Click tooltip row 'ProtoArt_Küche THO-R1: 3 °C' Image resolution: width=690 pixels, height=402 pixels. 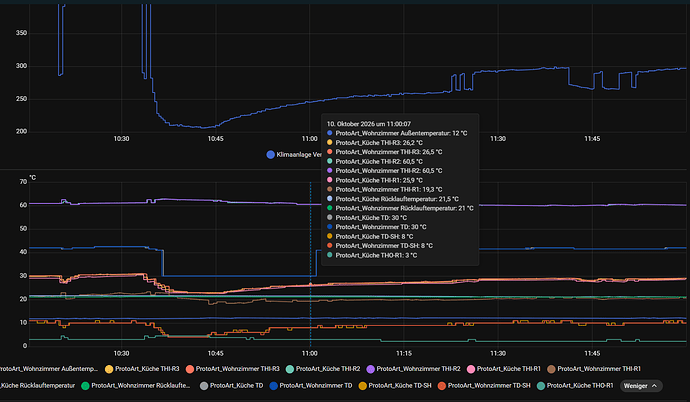[372, 255]
